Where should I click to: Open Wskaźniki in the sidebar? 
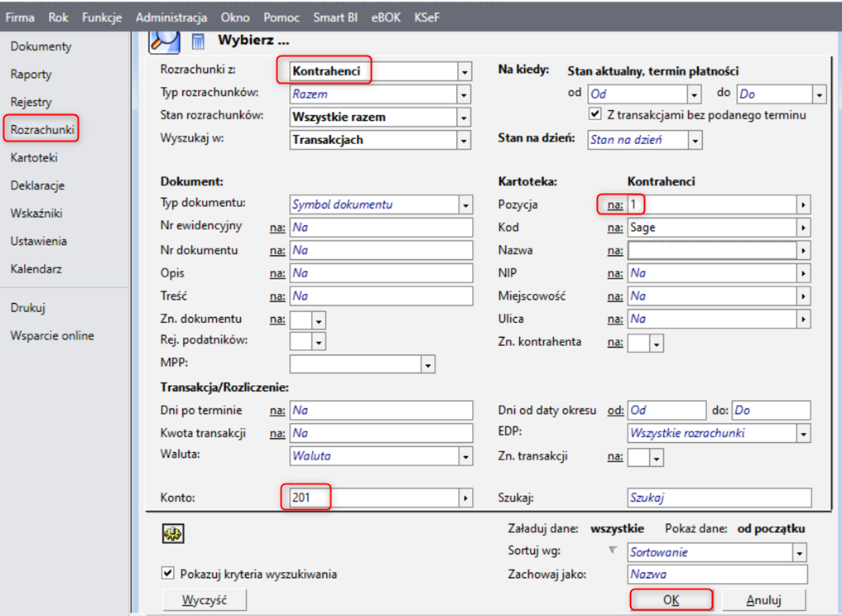coord(36,214)
